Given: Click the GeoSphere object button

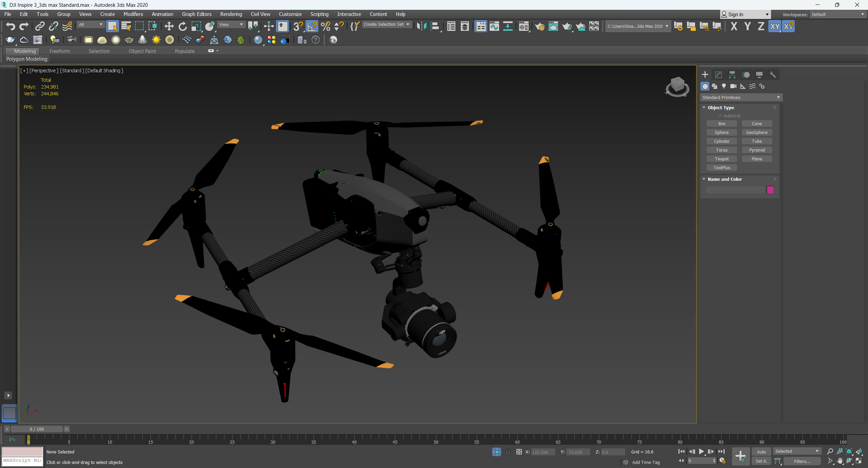Looking at the screenshot, I should coord(757,132).
